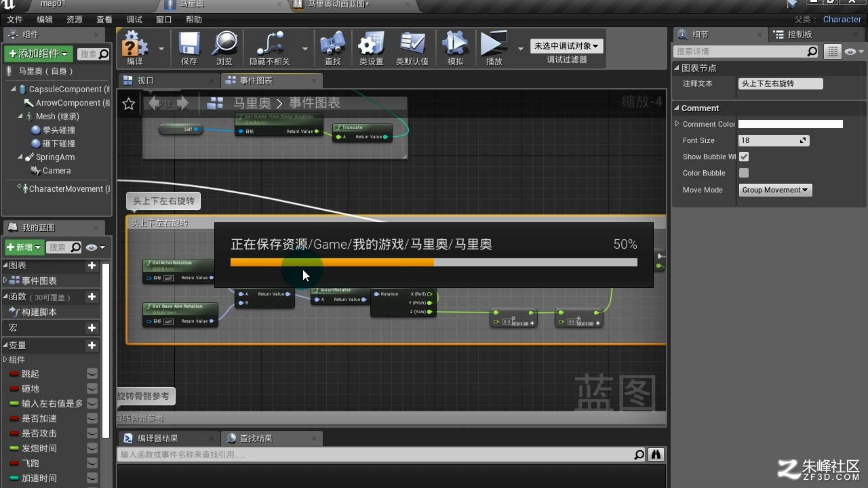Click the 注释文本 text field
This screenshot has height=488, width=868.
tap(781, 84)
